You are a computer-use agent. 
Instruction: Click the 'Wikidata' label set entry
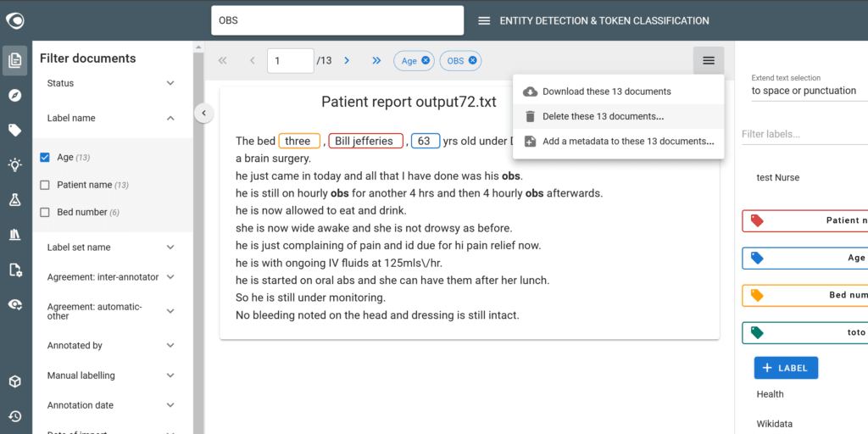pyautogui.click(x=774, y=424)
